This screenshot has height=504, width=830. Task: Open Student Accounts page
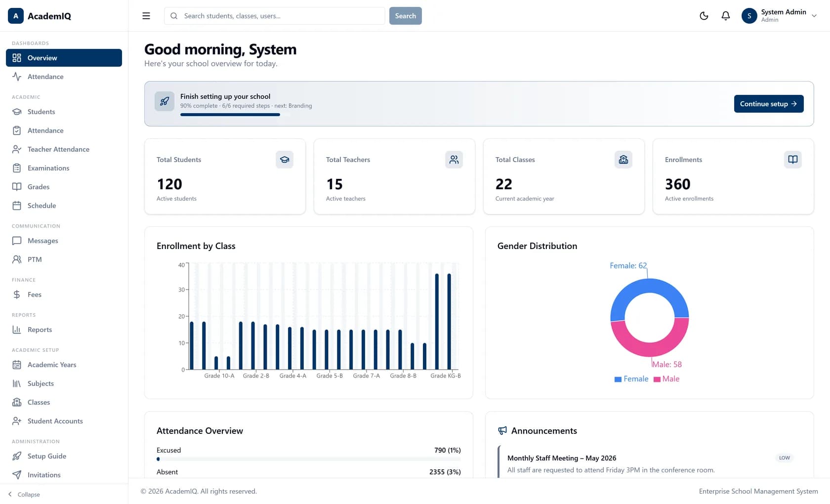click(64, 421)
